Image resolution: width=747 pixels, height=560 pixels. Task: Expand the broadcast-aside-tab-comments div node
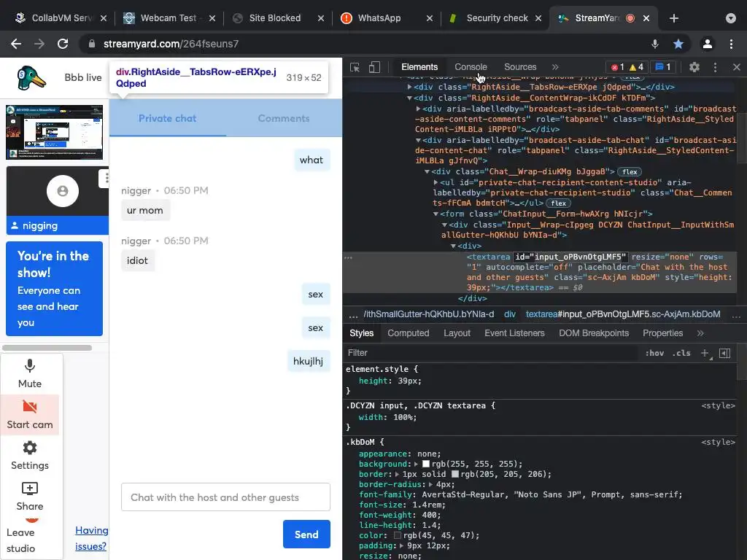point(418,109)
